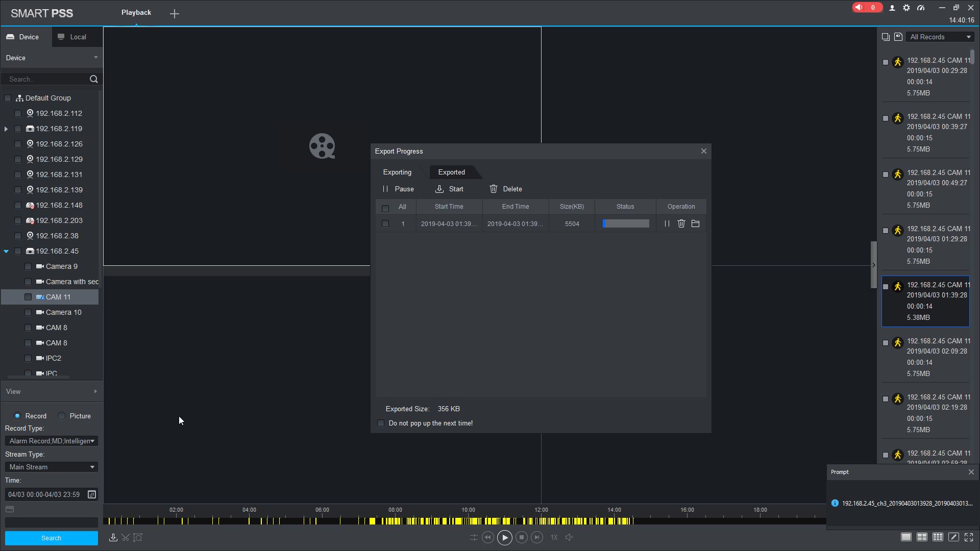980x551 pixels.
Task: Click the blue Search button
Action: (x=51, y=538)
